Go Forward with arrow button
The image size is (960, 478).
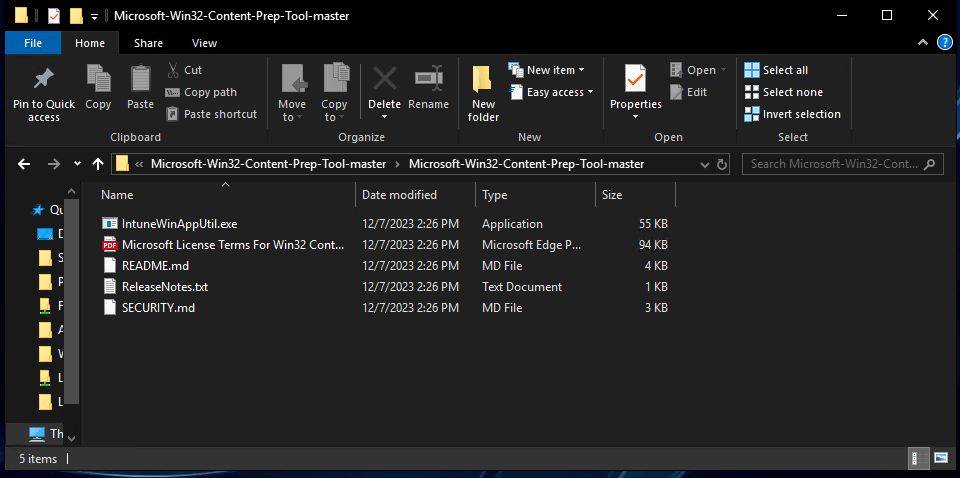coord(54,164)
